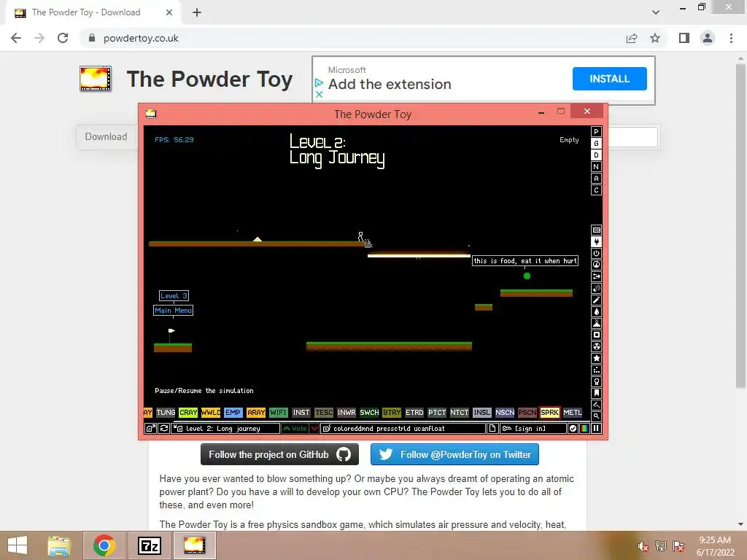Open the Decoration tools brush icon
The image size is (747, 560).
click(596, 405)
